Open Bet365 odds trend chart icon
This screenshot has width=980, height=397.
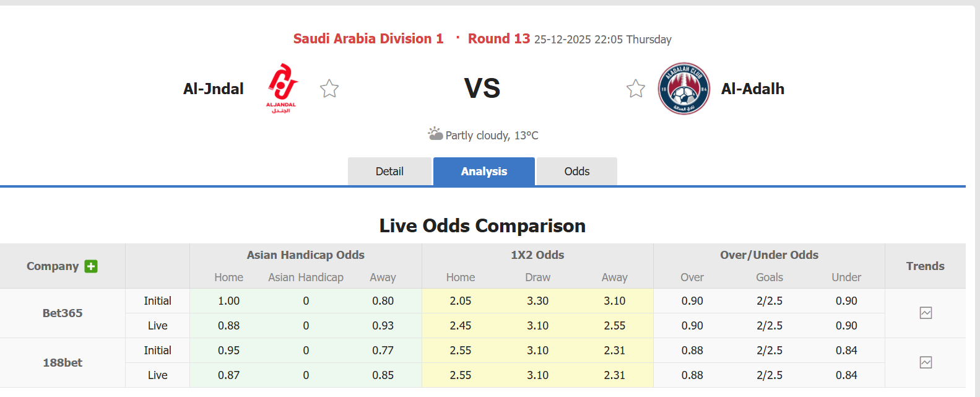pos(925,313)
